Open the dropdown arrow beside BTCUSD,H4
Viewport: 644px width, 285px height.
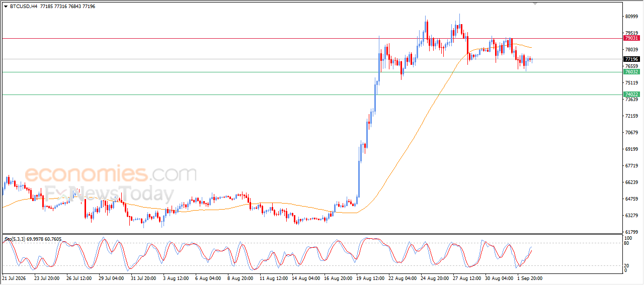(x=6, y=7)
